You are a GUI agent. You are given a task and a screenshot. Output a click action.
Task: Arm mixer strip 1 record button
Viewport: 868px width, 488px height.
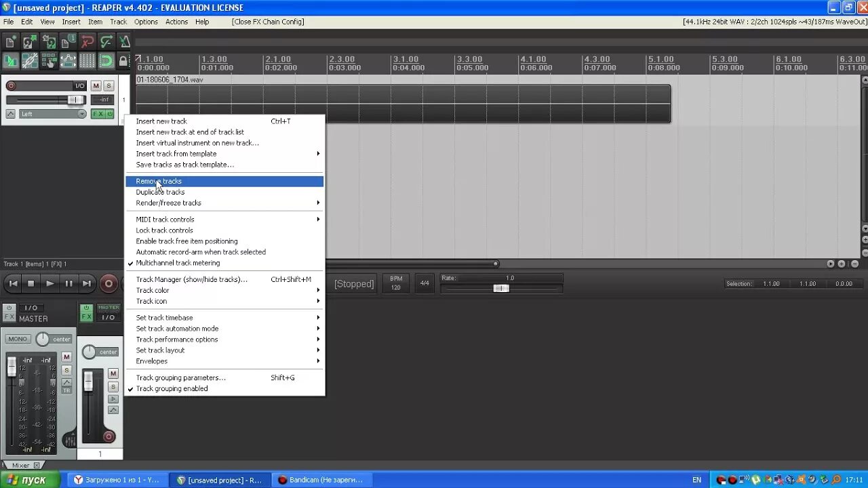(x=108, y=436)
